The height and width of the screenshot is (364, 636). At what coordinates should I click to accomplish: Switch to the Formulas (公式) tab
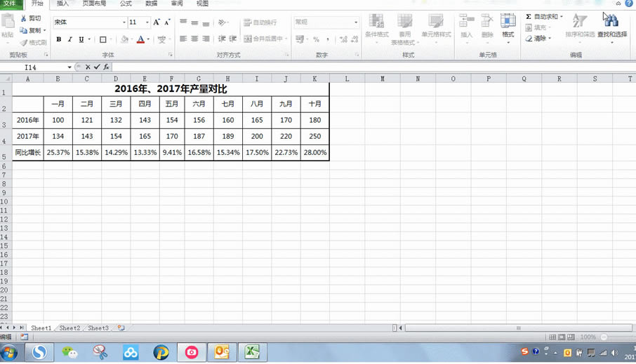(126, 4)
